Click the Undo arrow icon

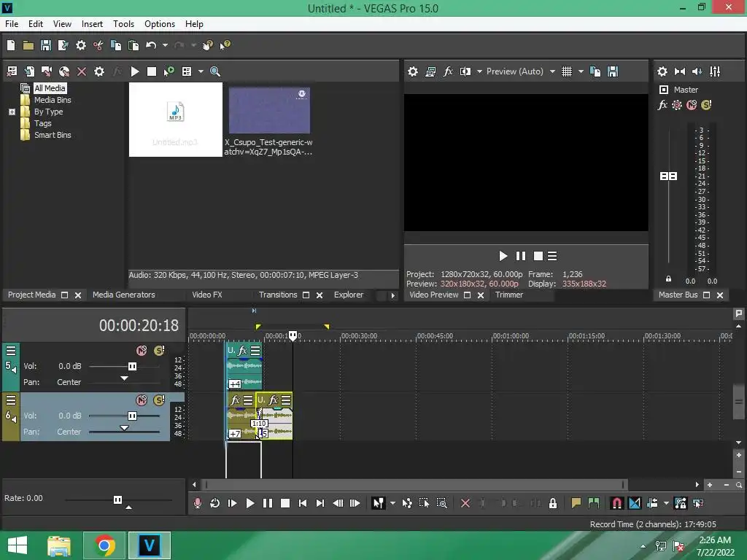[x=151, y=45]
